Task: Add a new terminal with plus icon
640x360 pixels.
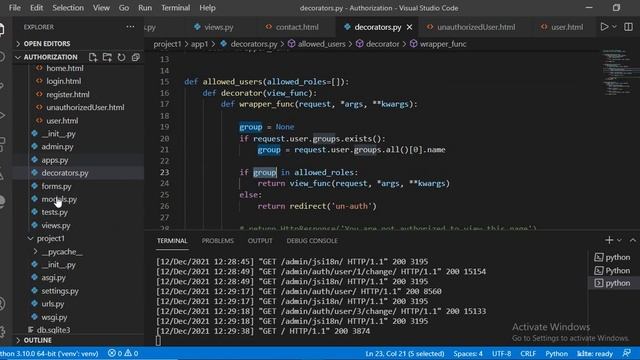Action: coord(609,240)
